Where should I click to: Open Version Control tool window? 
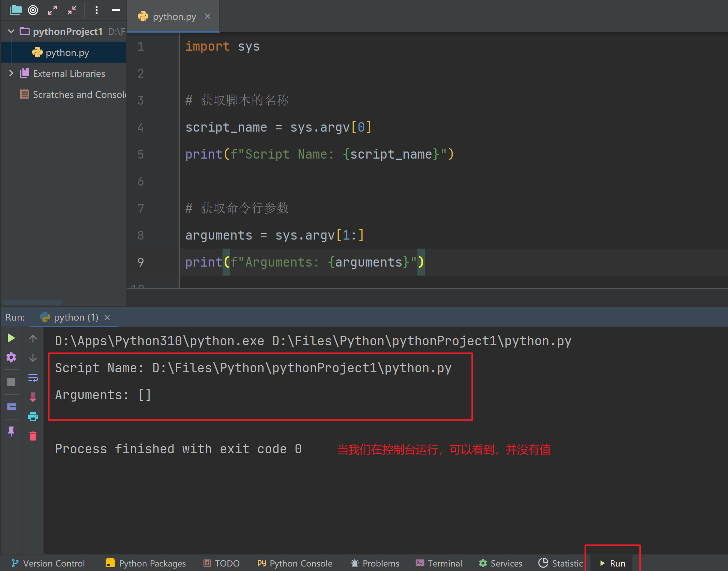[48, 563]
